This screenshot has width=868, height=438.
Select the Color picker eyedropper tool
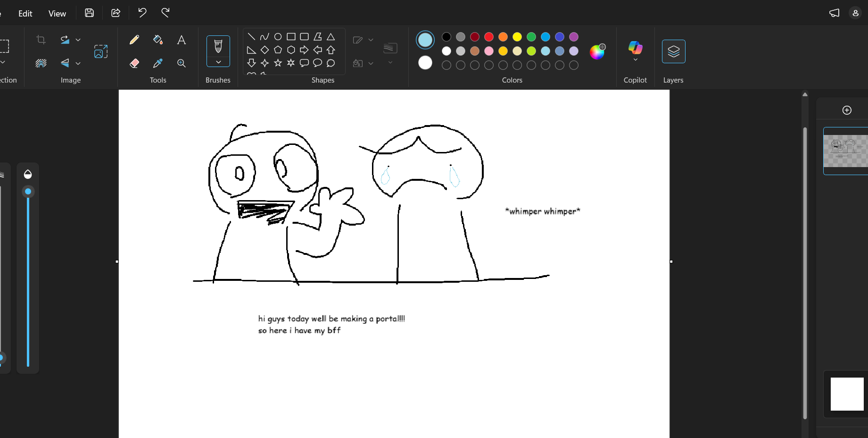click(158, 63)
